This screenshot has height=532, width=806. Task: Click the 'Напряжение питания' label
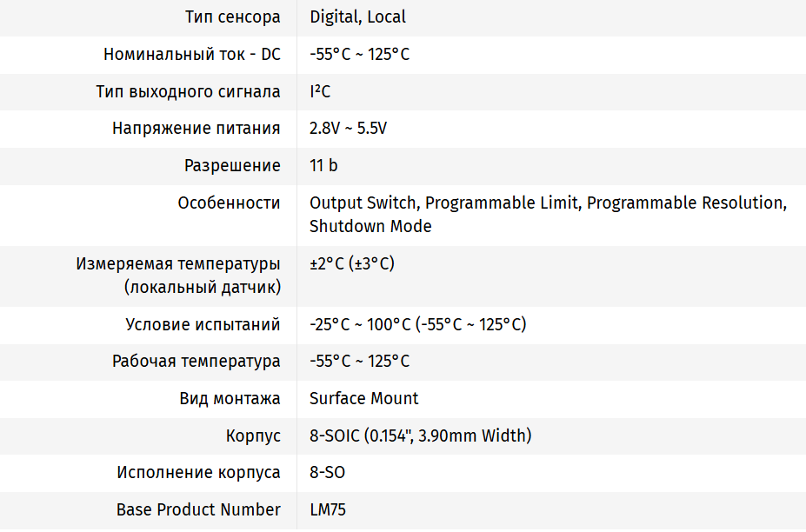(x=196, y=129)
